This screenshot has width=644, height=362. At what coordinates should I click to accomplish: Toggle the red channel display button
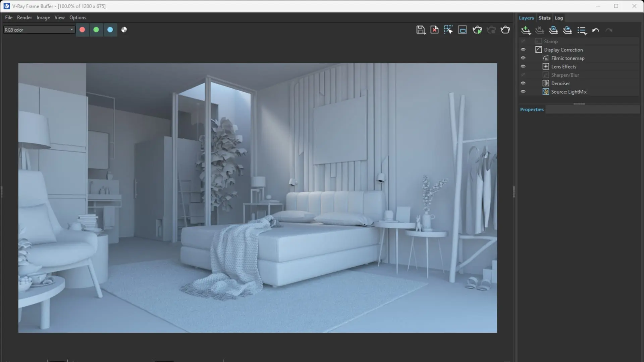click(83, 30)
